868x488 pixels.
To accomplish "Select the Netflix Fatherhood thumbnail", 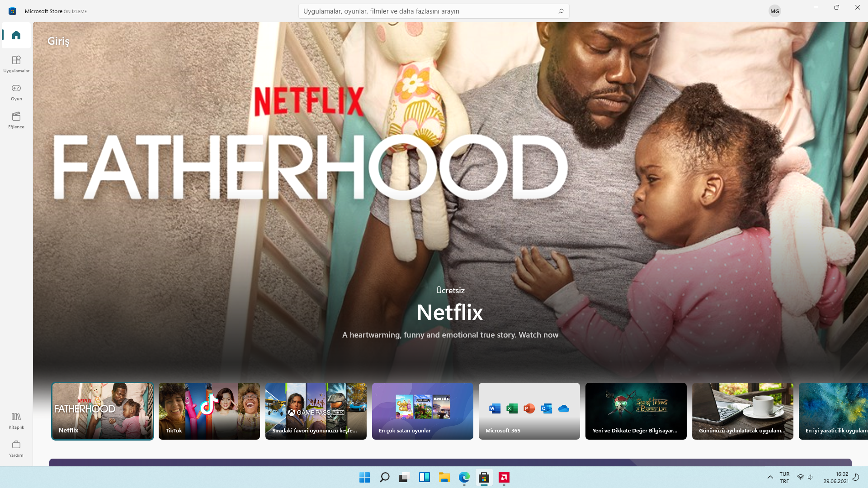I will click(103, 411).
